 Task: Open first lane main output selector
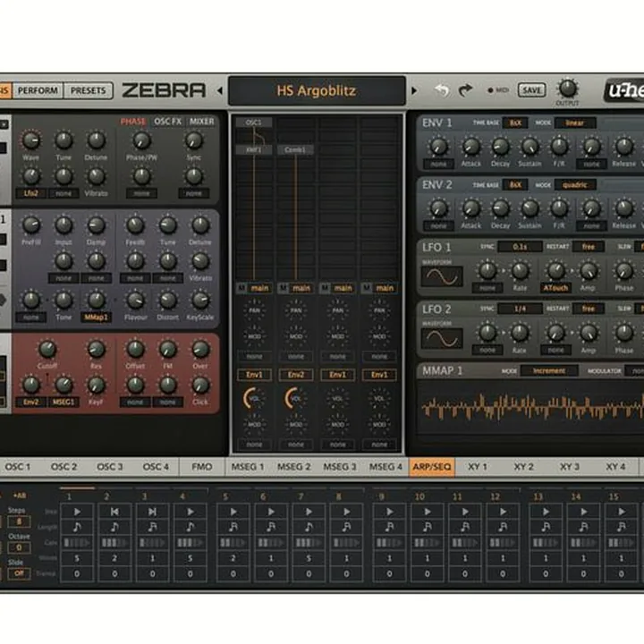click(259, 288)
